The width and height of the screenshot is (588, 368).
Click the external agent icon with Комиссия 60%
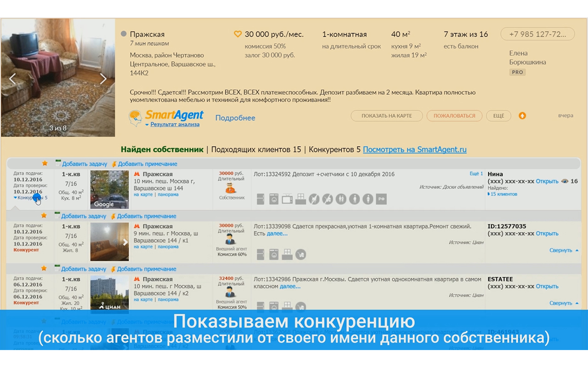click(x=231, y=240)
